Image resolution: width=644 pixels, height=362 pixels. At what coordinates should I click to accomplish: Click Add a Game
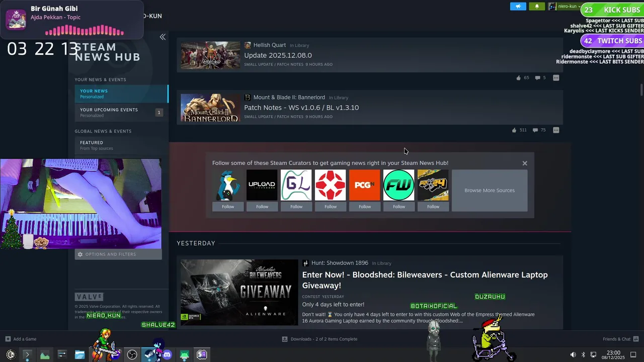pos(21,339)
